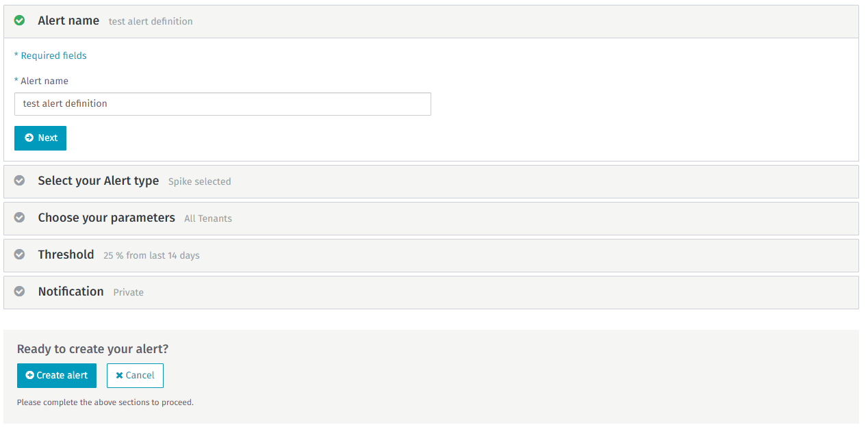Click the arrow icon inside the Next button

(29, 138)
